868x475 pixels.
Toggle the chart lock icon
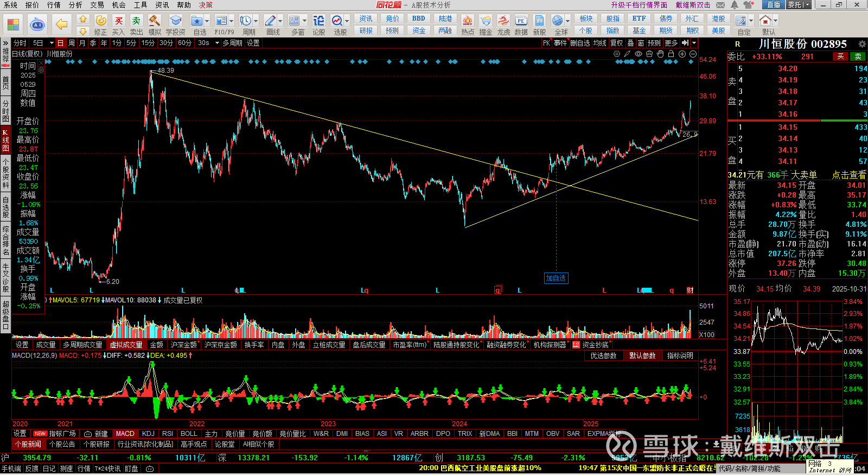tap(671, 54)
